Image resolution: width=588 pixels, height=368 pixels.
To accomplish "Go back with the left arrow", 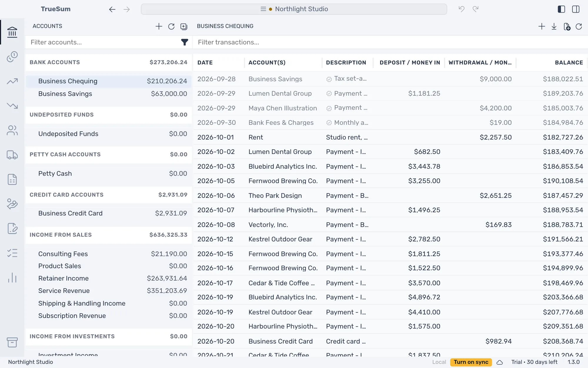I will point(112,9).
